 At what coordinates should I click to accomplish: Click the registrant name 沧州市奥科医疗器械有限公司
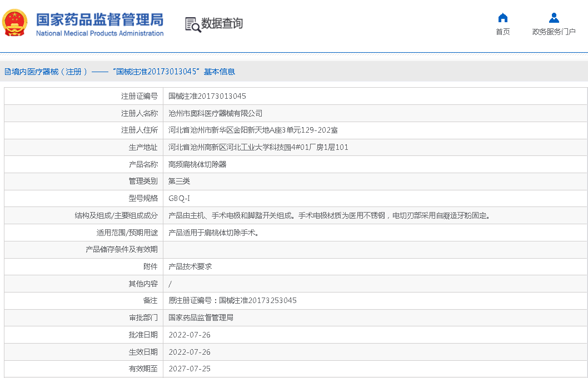point(215,113)
